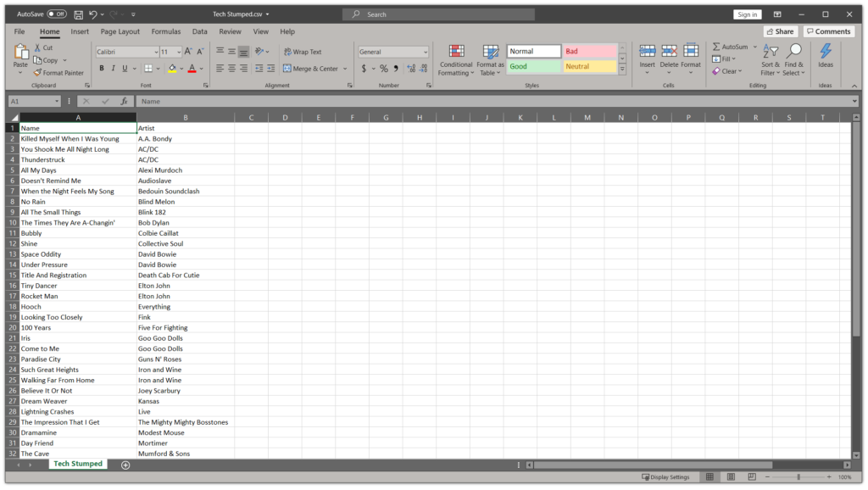Click the Undo arrow icon

click(93, 14)
